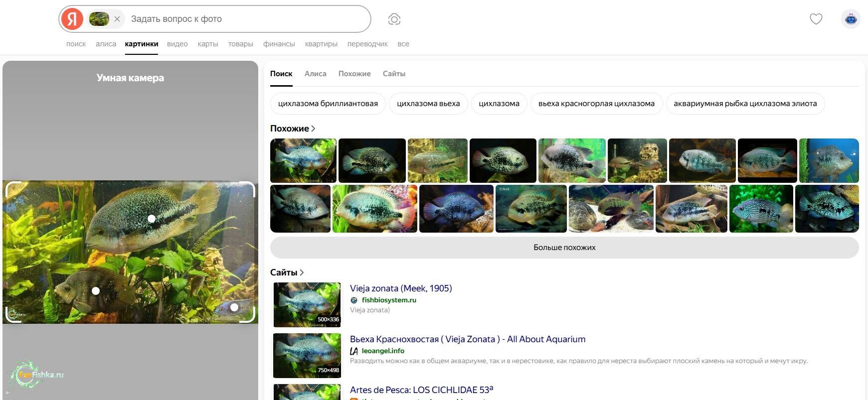Screen dimensions: 868x400
Task: Select the dark bottom fish detection dot
Action: [96, 291]
